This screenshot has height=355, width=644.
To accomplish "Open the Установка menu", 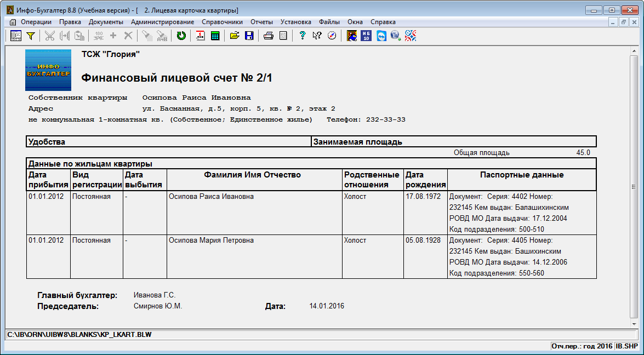I will point(296,22).
